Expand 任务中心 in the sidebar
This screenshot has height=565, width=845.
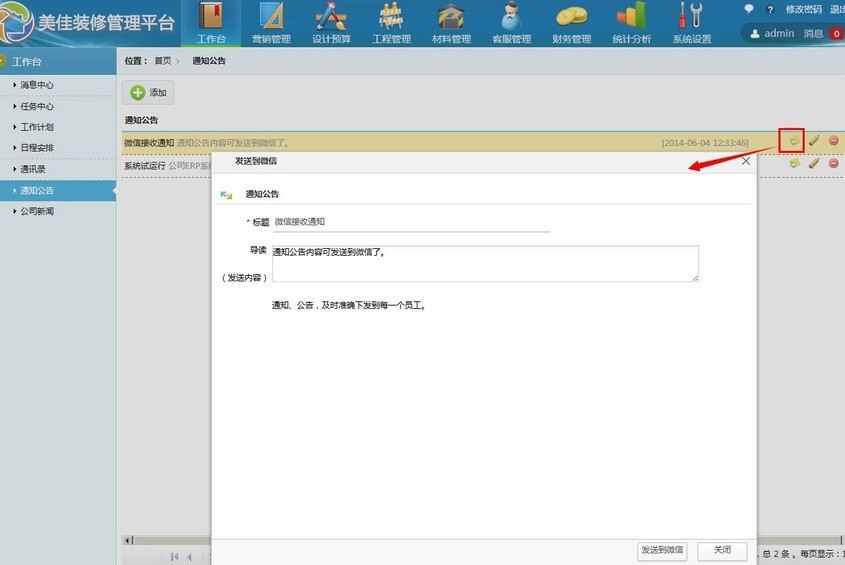[37, 106]
